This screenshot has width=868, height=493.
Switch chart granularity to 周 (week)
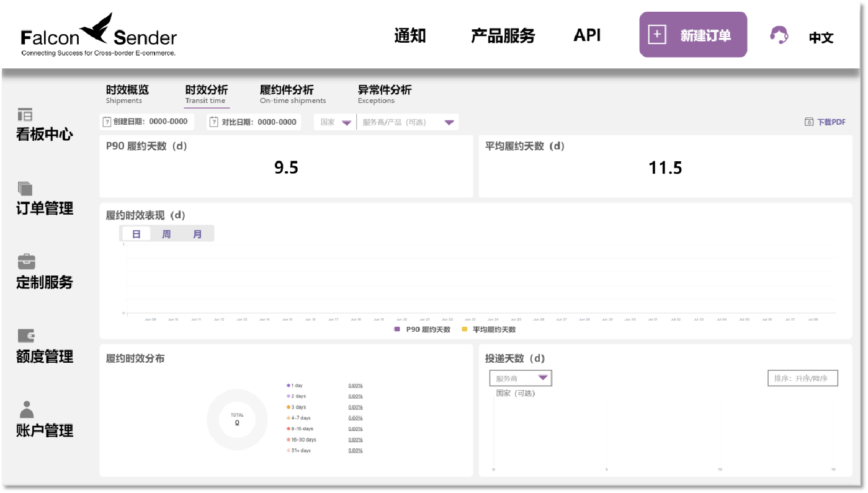(166, 234)
